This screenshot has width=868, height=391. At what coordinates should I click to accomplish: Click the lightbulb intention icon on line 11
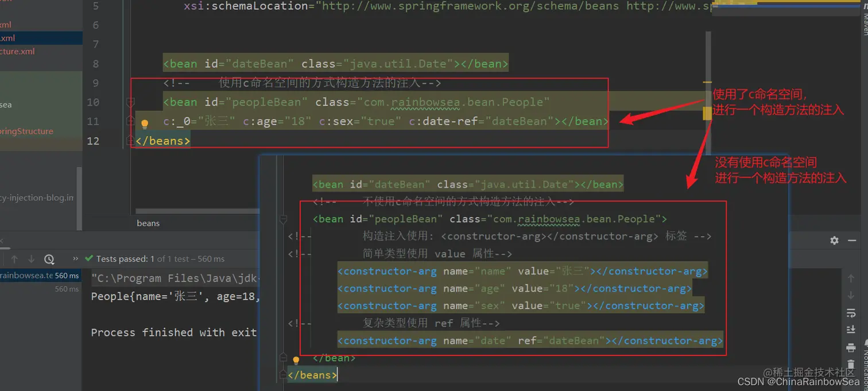pyautogui.click(x=145, y=123)
